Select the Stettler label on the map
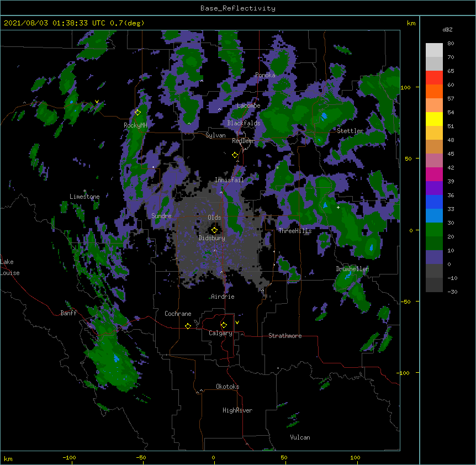This screenshot has width=476, height=465. (x=350, y=131)
